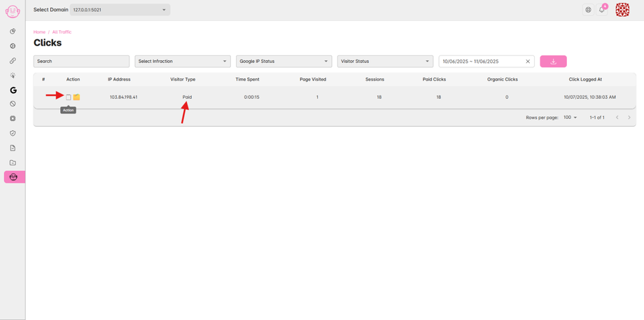The image size is (644, 320).
Task: Expand the Select Infraction dropdown
Action: coord(183,61)
